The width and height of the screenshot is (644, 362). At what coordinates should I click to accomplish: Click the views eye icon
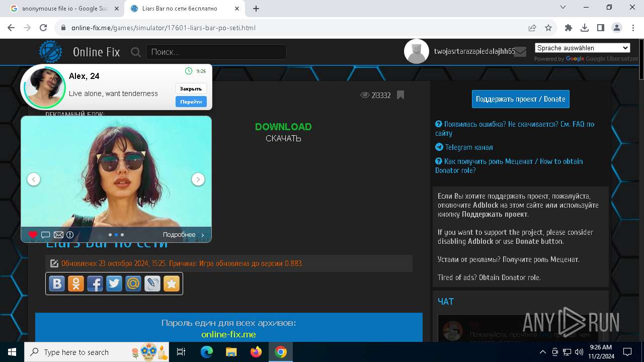point(365,95)
